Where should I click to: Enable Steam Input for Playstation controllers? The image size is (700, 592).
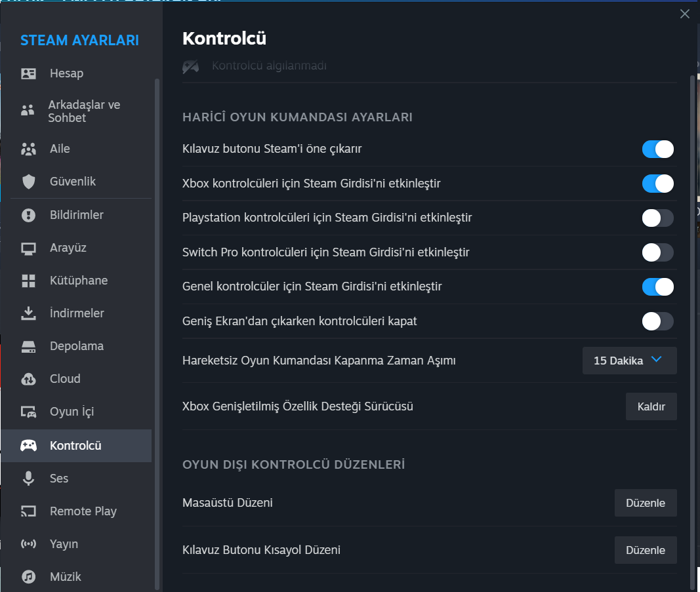point(657,218)
